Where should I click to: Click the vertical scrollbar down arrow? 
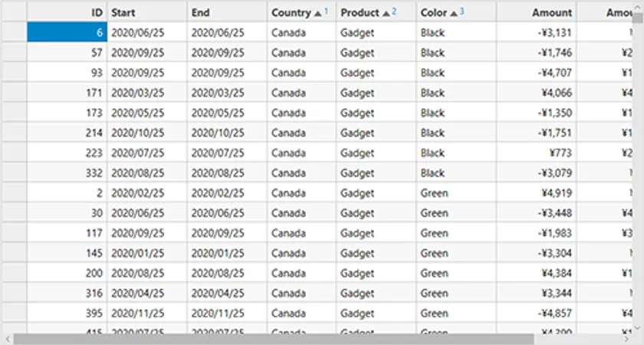point(638,327)
